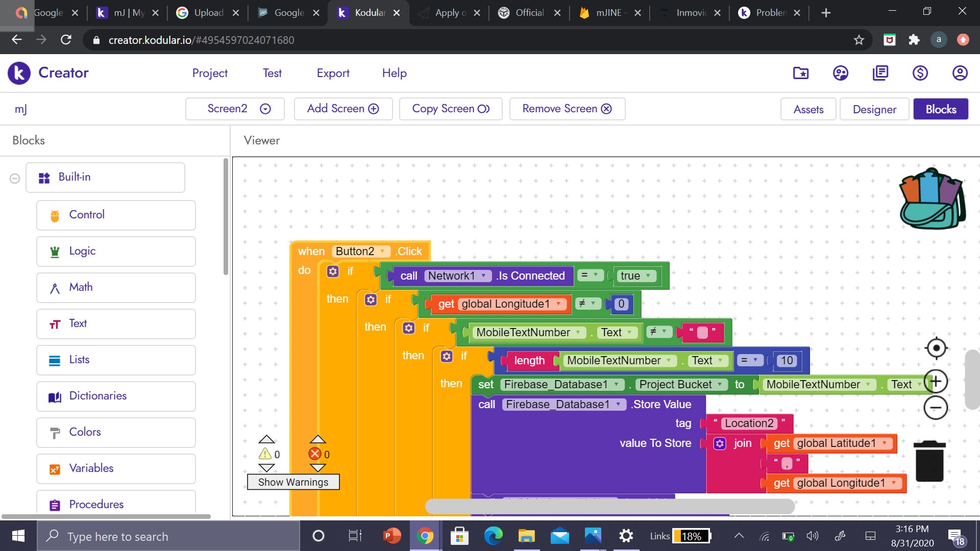The image size is (980, 551).
Task: Open the projects folder star icon
Action: [x=801, y=73]
